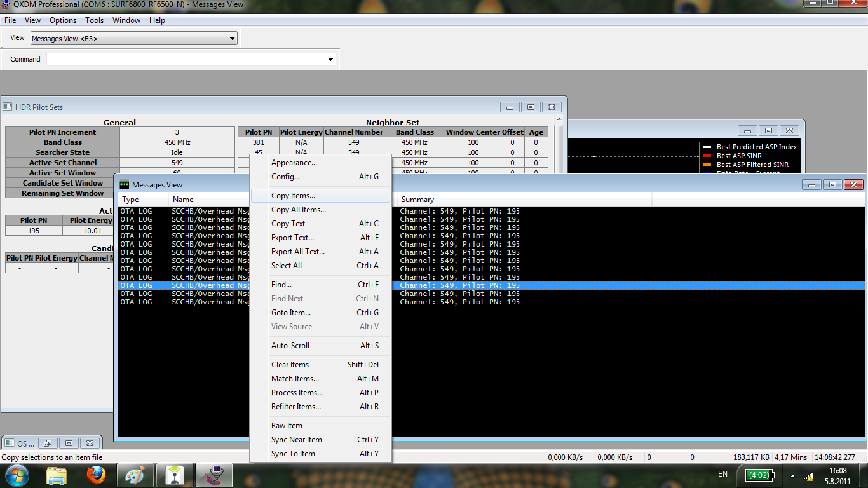The height and width of the screenshot is (488, 868).
Task: Maximize the HDR Pilot Sets window
Action: point(531,107)
